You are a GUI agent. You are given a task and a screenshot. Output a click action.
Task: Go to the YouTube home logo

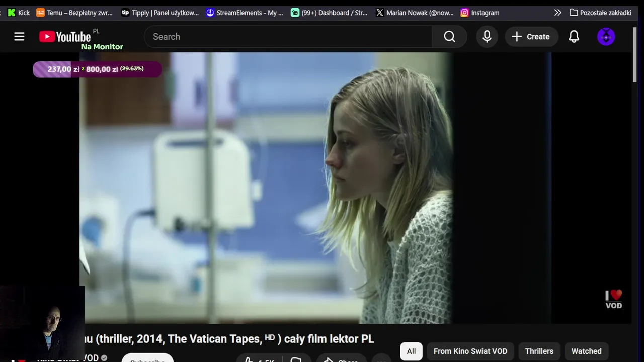65,37
